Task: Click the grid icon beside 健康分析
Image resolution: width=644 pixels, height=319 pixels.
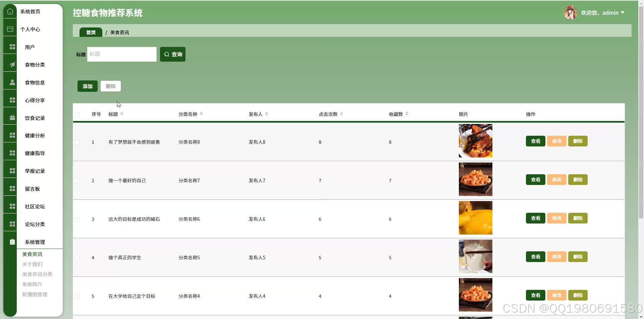Action: click(x=12, y=135)
